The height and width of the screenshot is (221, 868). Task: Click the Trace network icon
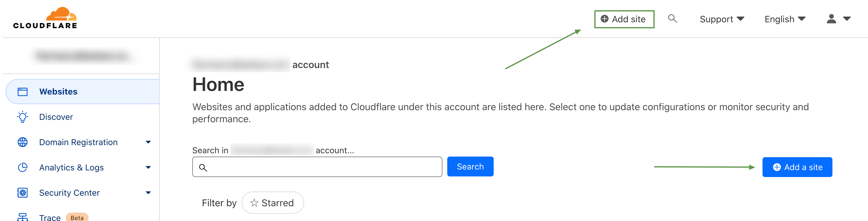point(23,217)
